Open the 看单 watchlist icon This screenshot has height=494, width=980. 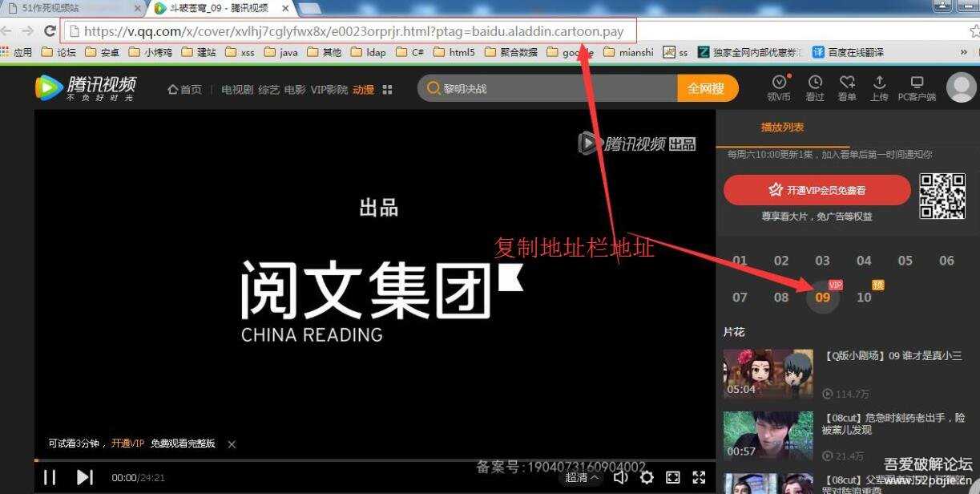point(847,88)
